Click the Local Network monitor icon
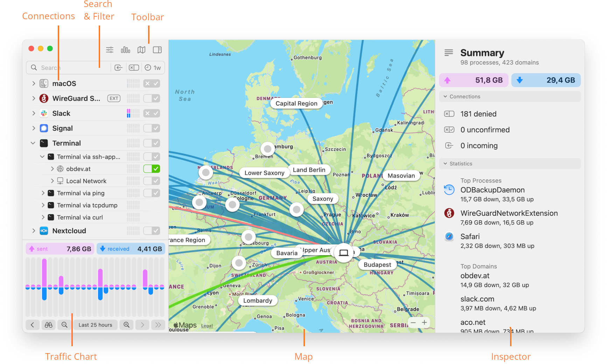 point(60,181)
